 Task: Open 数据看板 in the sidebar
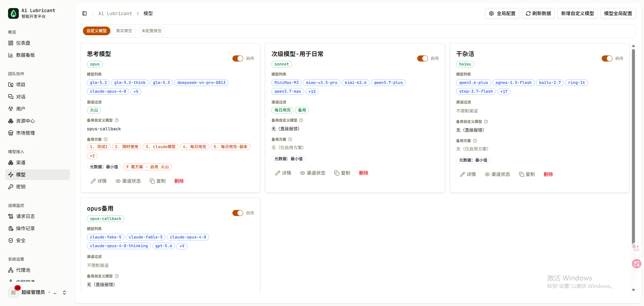tap(38, 55)
